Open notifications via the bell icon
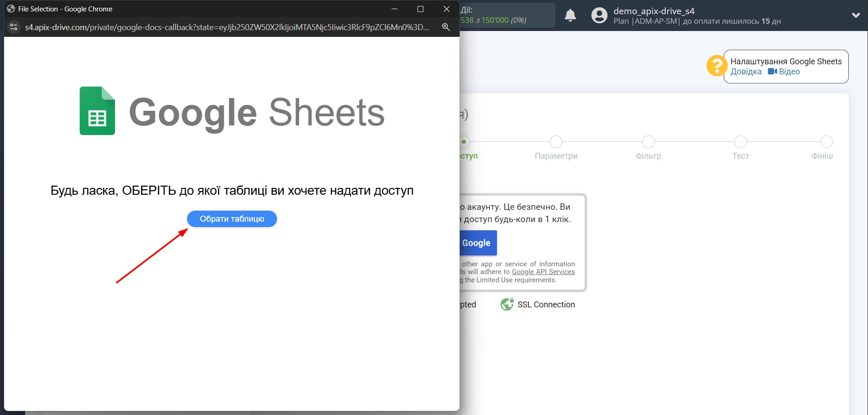The height and width of the screenshot is (415, 868). (x=570, y=15)
